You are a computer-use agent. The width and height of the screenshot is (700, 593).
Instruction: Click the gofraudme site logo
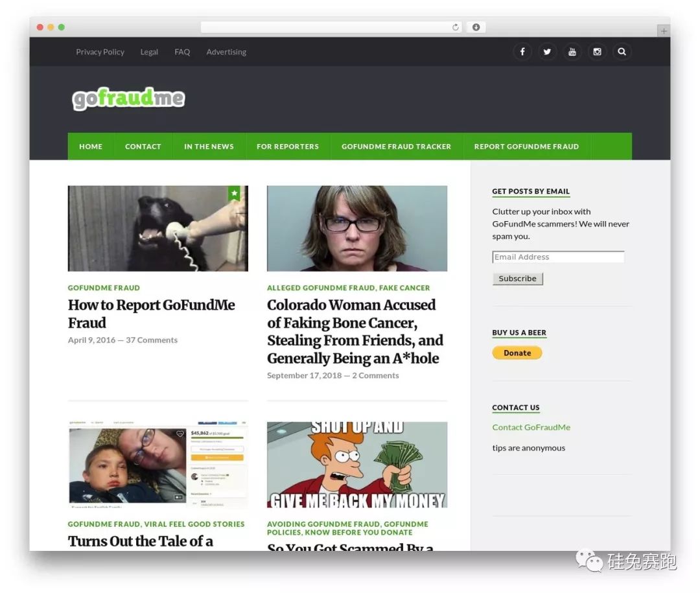[128, 99]
